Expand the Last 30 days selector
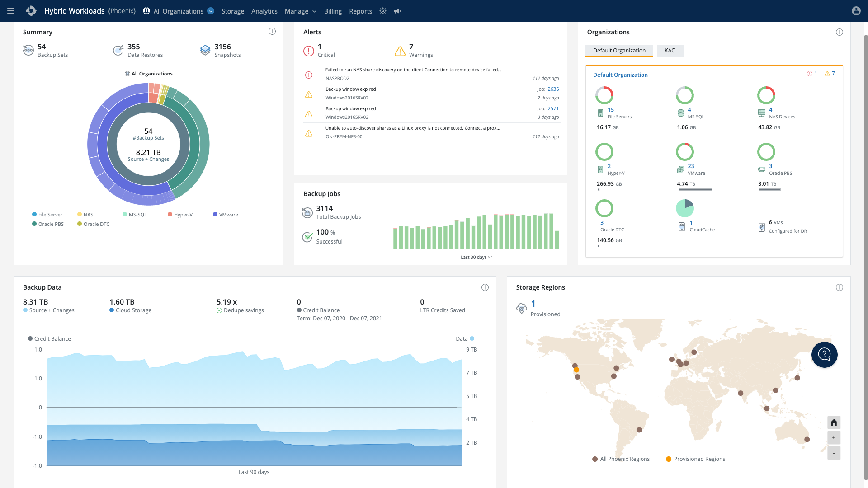The height and width of the screenshot is (488, 868). tap(476, 257)
